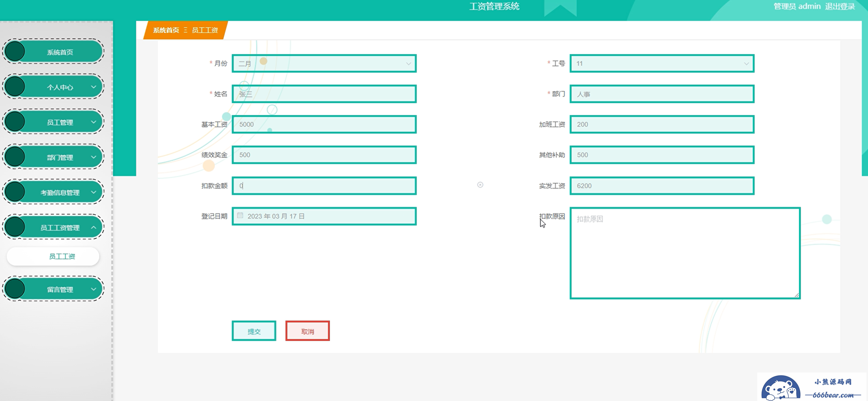
Task: Click the 员工管理 chevron arrow
Action: tap(94, 122)
